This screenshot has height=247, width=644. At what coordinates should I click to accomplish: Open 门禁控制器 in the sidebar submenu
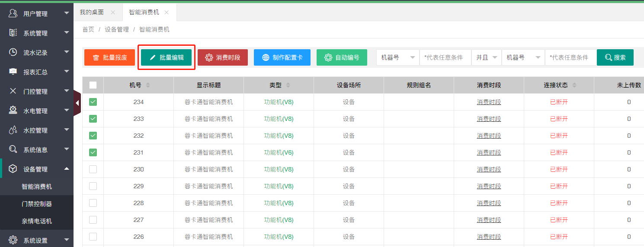[37, 204]
